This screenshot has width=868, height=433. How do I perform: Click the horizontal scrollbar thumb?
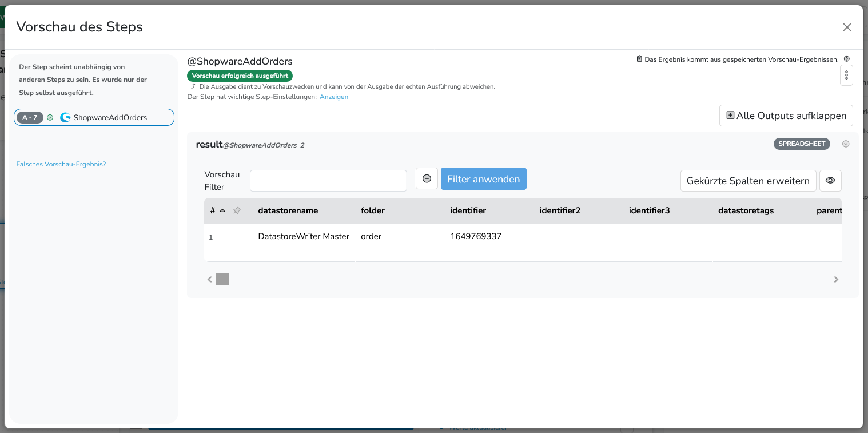click(222, 280)
